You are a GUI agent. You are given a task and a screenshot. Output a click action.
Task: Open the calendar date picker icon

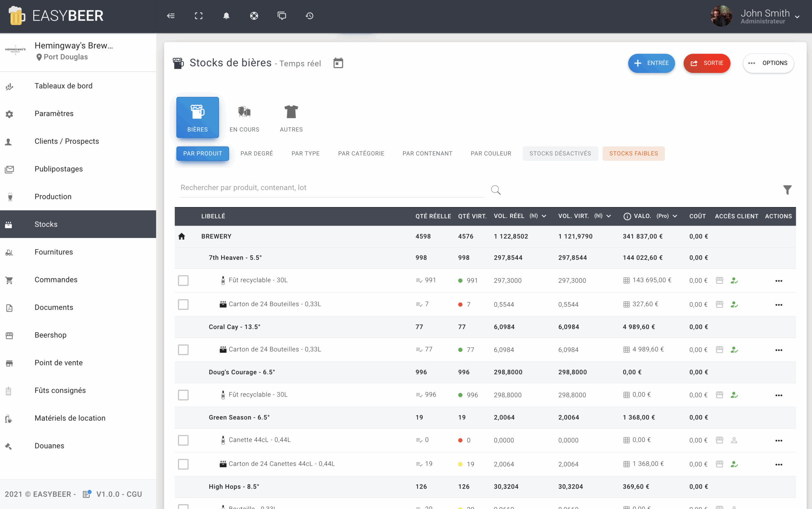point(338,63)
